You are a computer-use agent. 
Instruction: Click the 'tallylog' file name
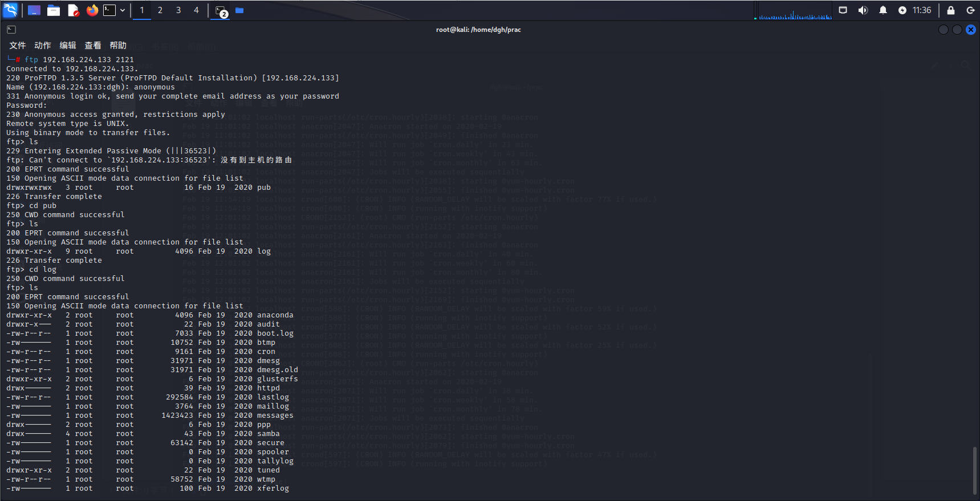pos(275,461)
